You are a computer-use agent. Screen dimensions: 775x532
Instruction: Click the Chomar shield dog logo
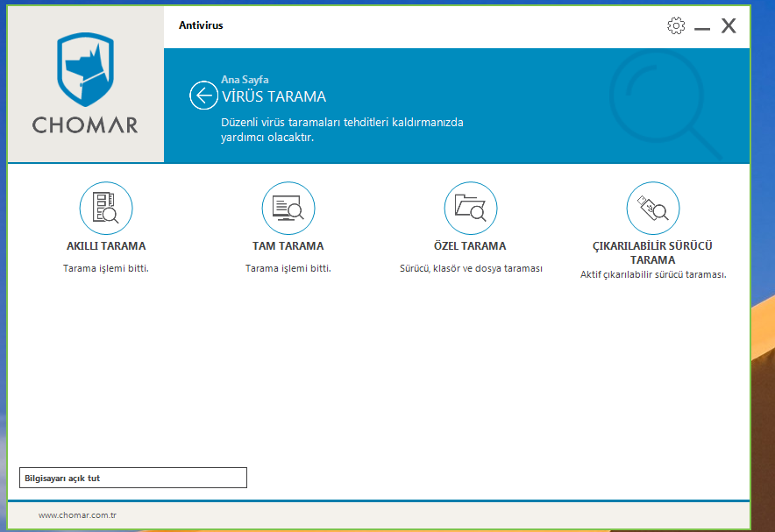[86, 69]
